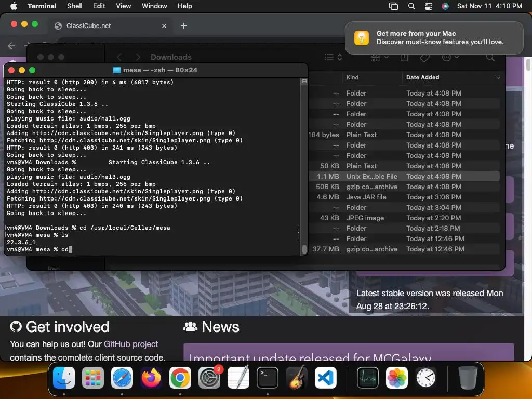
Task: Click the News heading
Action: pos(220,327)
